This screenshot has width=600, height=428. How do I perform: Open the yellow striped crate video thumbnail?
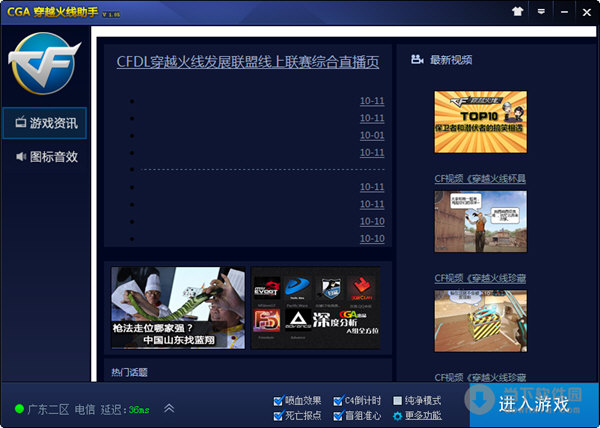480,321
